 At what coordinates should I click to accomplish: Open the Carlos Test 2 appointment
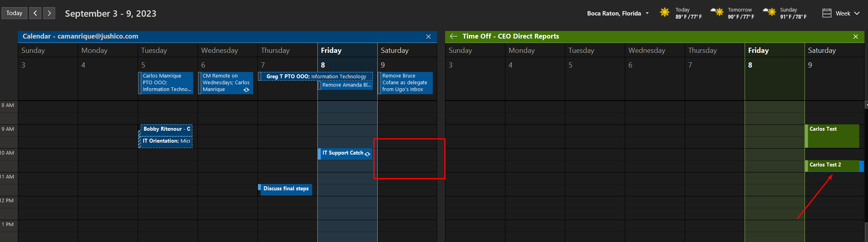coord(832,165)
